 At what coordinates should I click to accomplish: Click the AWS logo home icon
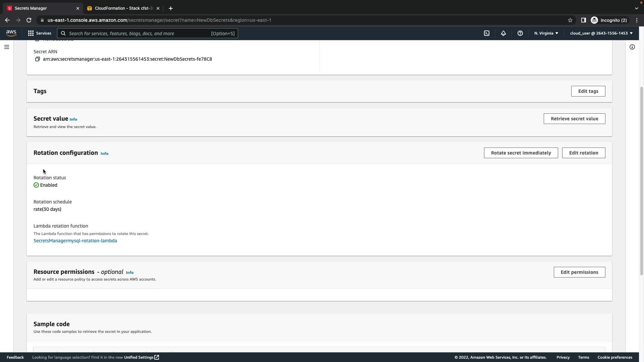pyautogui.click(x=11, y=33)
